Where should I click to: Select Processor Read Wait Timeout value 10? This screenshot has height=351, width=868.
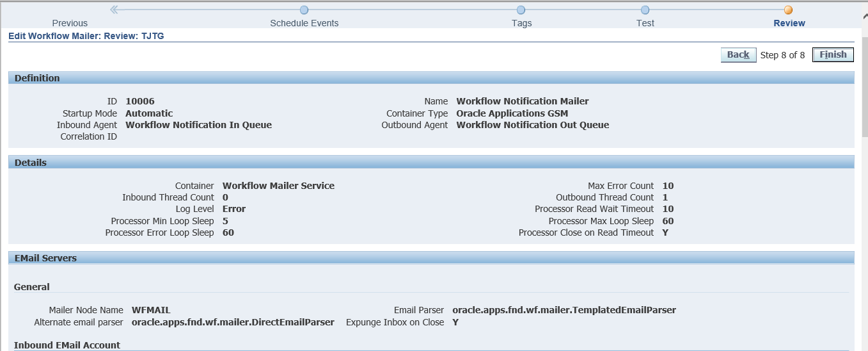668,209
